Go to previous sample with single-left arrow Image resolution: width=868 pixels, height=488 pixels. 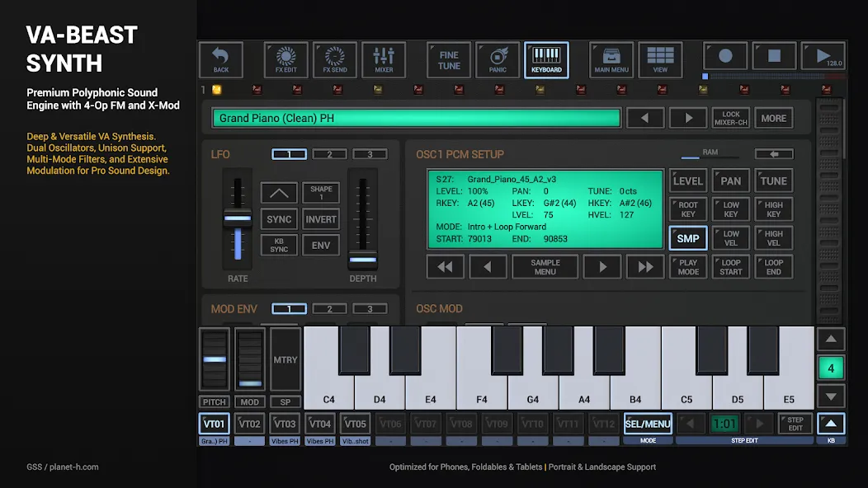point(487,267)
